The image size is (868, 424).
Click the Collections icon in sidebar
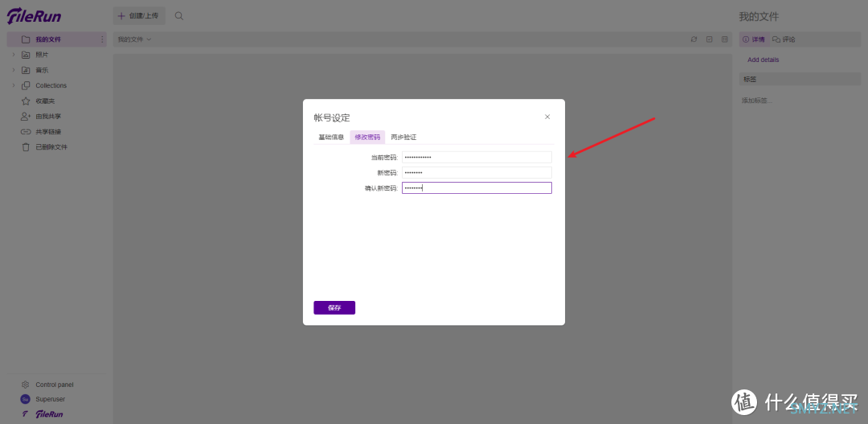point(26,86)
